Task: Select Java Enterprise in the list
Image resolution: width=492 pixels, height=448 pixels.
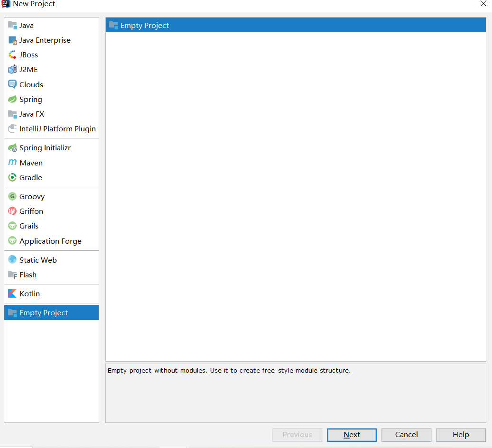Action: (51, 40)
